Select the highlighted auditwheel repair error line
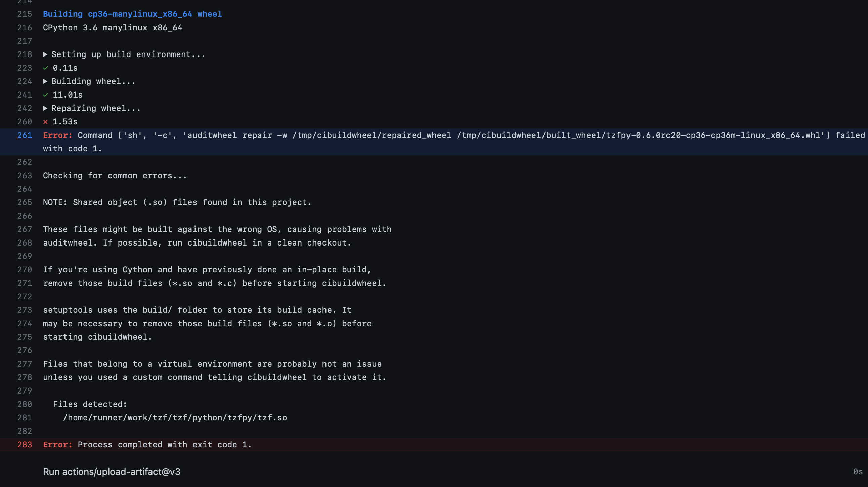 tap(404, 135)
